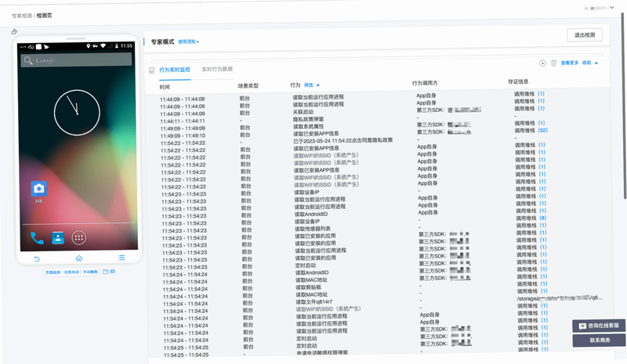Open the 调用堆栈 (8) link

tap(531, 218)
